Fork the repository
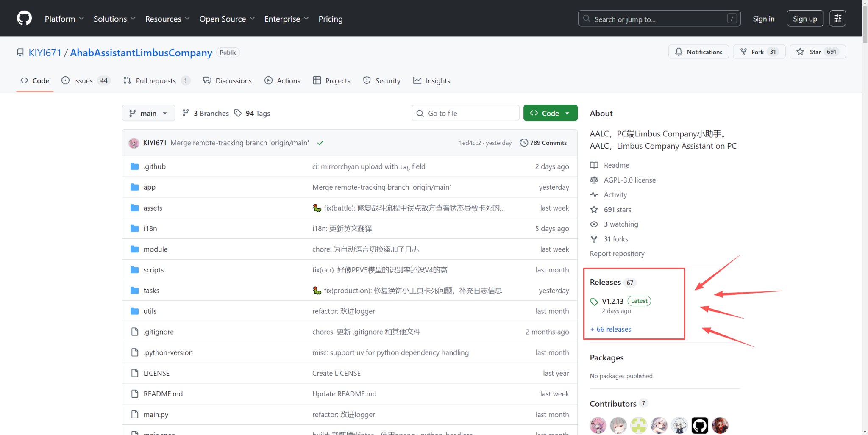868x435 pixels. pos(759,52)
